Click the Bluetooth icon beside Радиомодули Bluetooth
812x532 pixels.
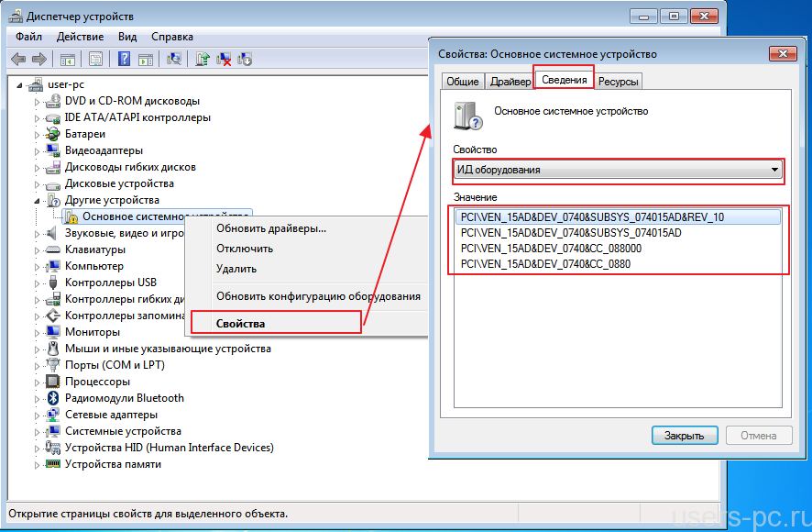pyautogui.click(x=53, y=398)
